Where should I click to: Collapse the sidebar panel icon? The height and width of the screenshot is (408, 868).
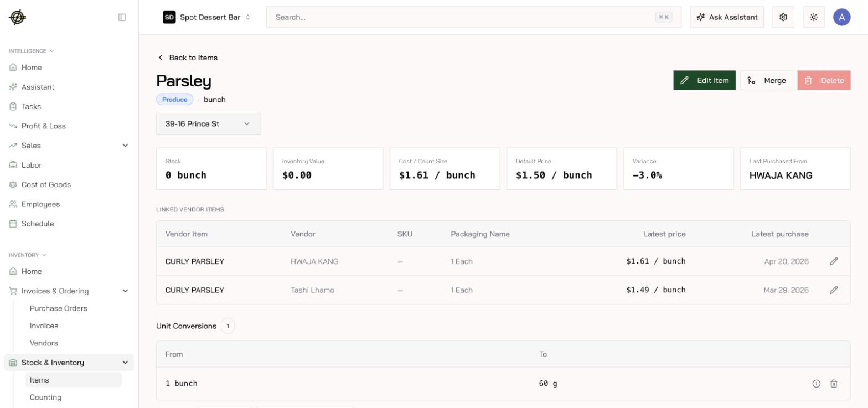[x=122, y=17]
